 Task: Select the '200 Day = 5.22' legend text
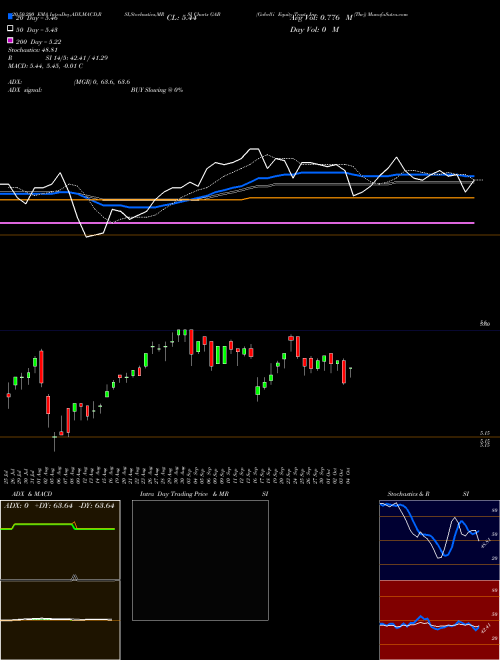coord(38,42)
